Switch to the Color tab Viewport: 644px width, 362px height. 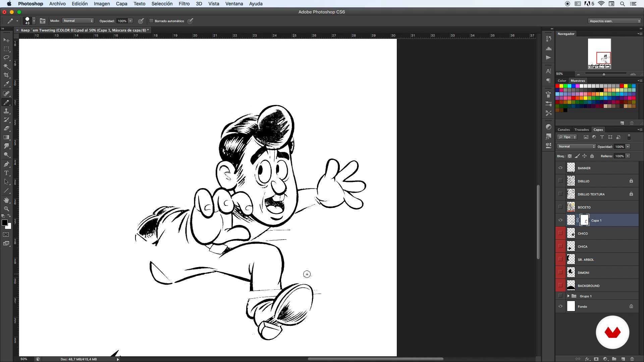point(562,80)
